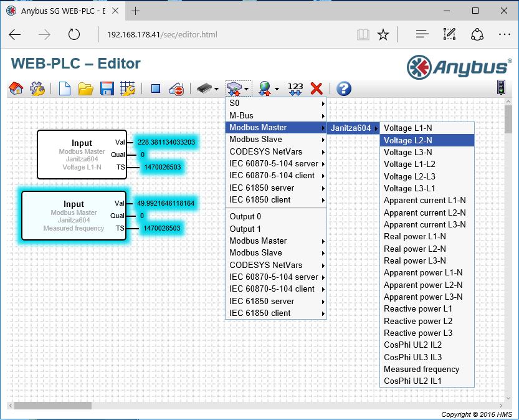Click the value 49.9921646118164
The height and width of the screenshot is (420, 519).
166,203
